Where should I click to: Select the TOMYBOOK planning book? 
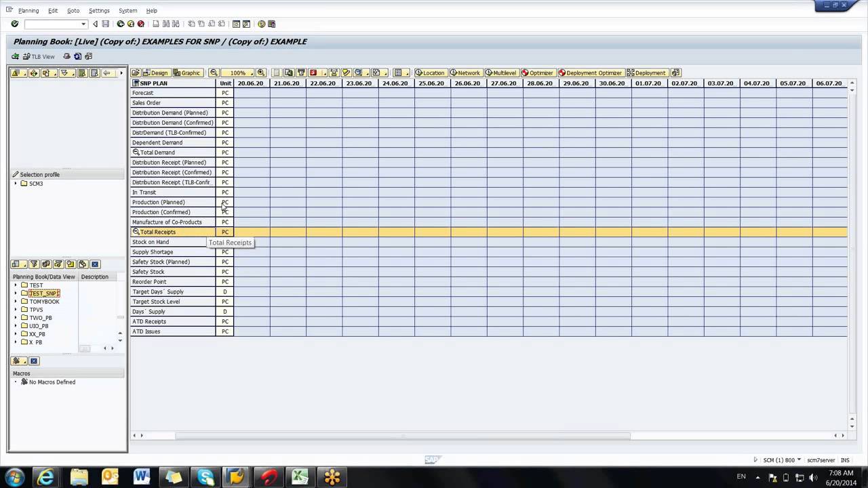coord(44,302)
